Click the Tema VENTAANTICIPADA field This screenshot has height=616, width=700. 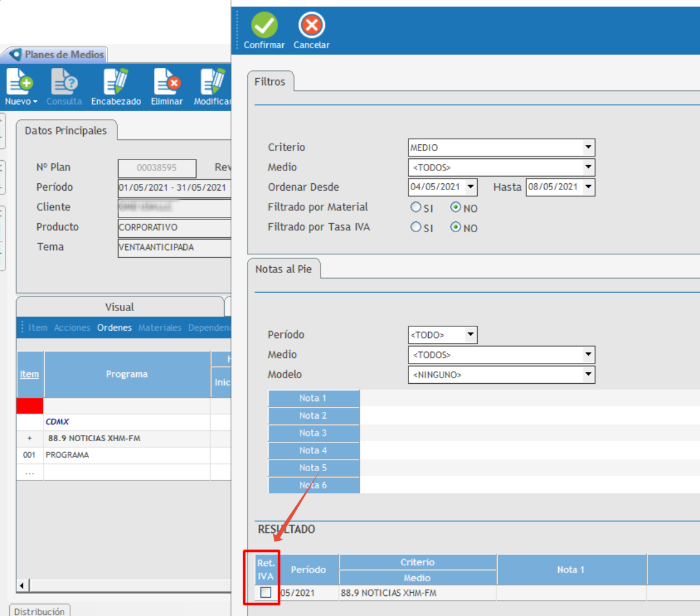tap(175, 248)
